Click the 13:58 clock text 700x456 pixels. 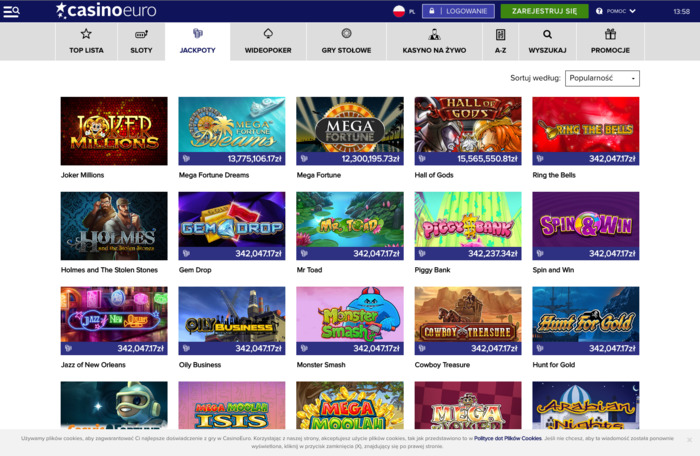click(681, 11)
